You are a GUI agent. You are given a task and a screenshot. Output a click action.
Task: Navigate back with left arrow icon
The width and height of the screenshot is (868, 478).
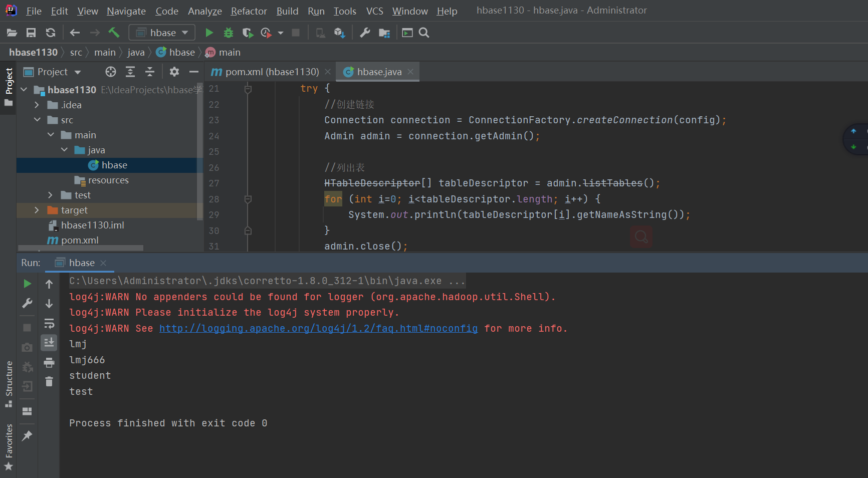point(75,33)
